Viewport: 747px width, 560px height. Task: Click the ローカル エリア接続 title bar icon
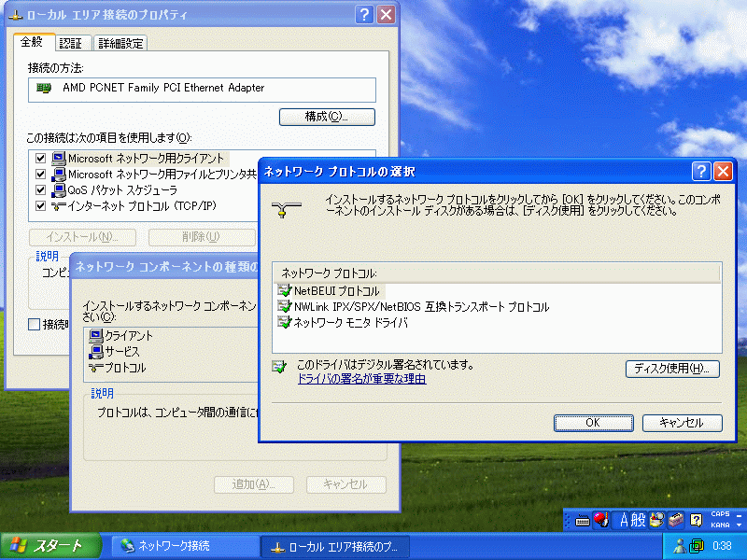point(16,15)
